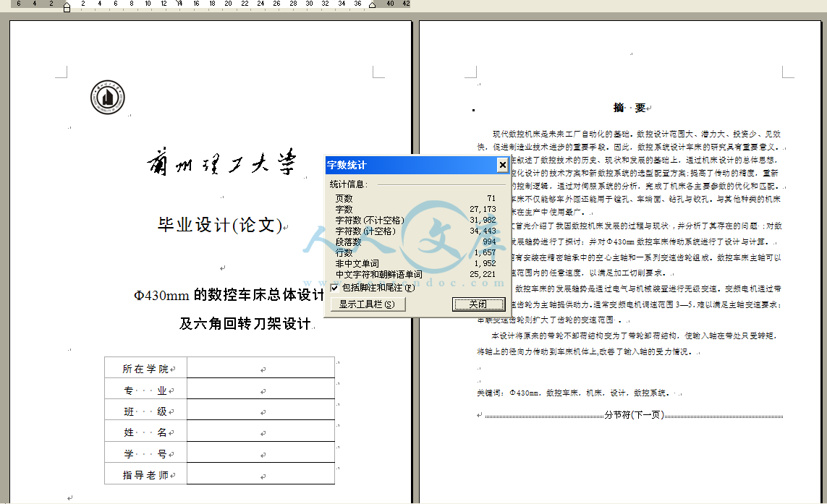The height and width of the screenshot is (504, 827).
Task: Click the empty cell beside 学 号
Action: [x=260, y=453]
